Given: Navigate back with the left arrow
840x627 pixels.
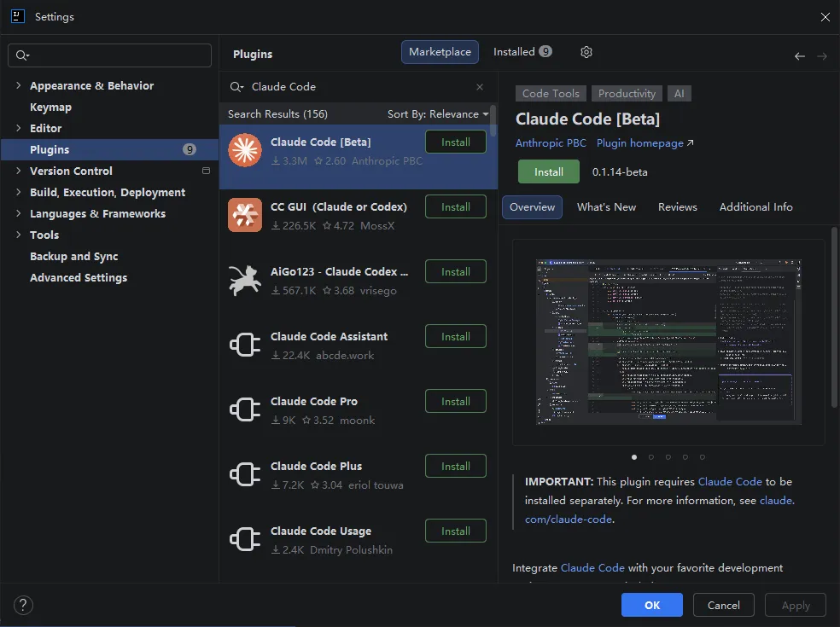Looking at the screenshot, I should [x=800, y=56].
